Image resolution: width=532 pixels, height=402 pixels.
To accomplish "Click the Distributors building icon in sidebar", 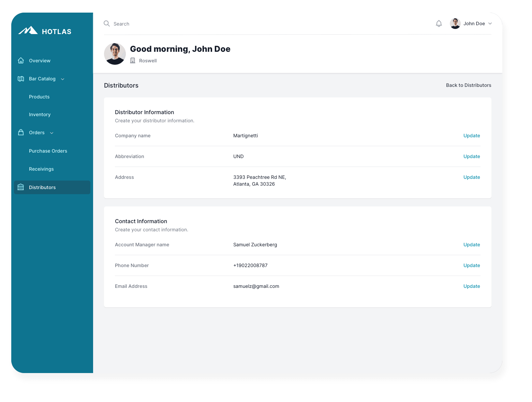I will (x=21, y=187).
